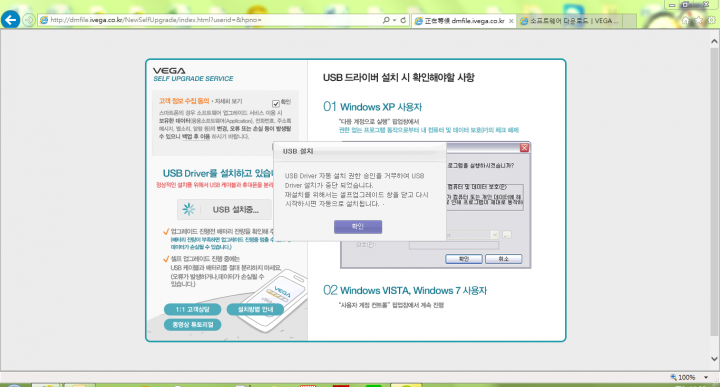The height and width of the screenshot is (387, 720).
Task: Open the 동영상 튜토리얼 video tutorial button
Action: (x=192, y=325)
